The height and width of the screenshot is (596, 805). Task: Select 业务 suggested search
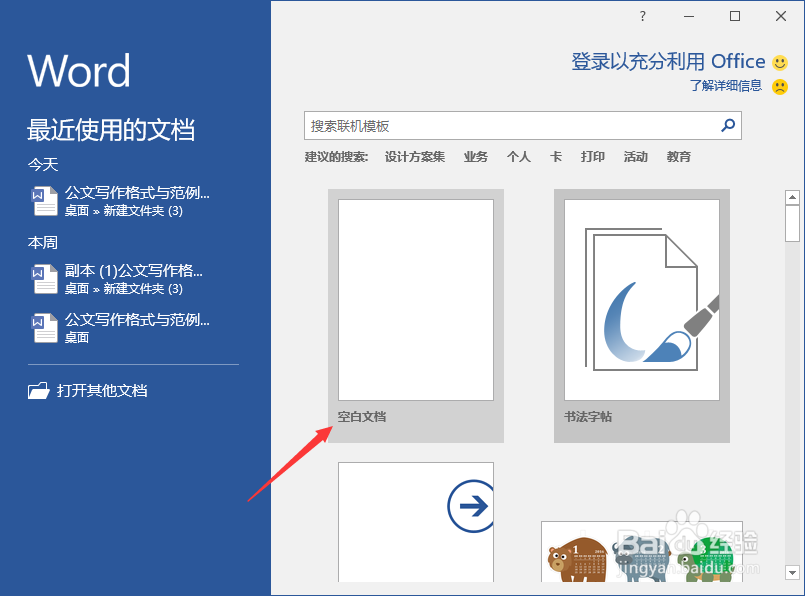(x=476, y=157)
